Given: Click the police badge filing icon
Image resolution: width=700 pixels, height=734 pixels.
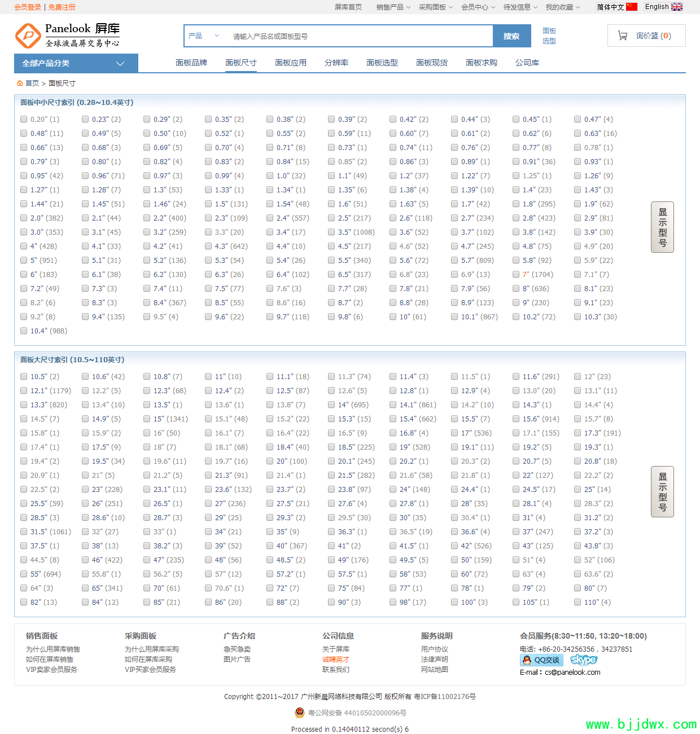Looking at the screenshot, I should coord(300,713).
